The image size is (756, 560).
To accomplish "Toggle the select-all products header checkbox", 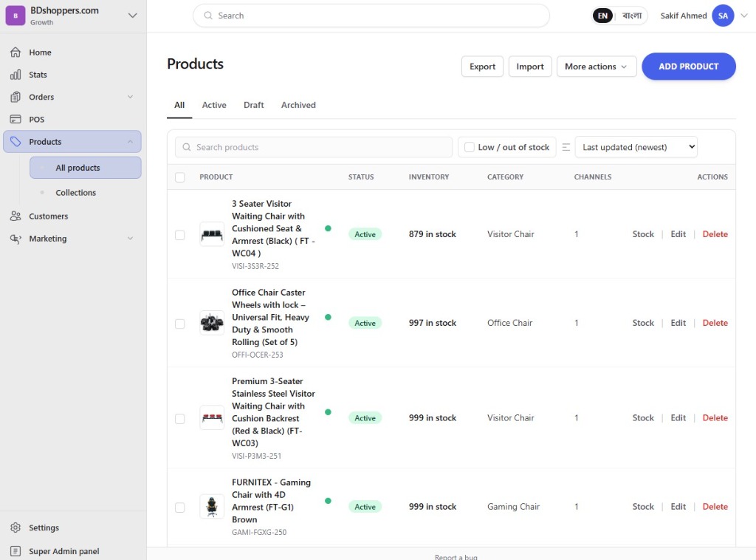I will pos(180,177).
